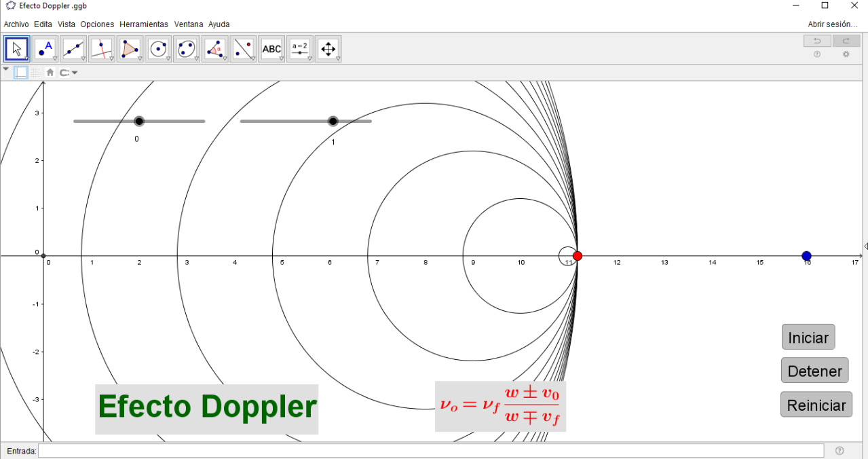Click the Detener button
868x459 pixels.
815,371
